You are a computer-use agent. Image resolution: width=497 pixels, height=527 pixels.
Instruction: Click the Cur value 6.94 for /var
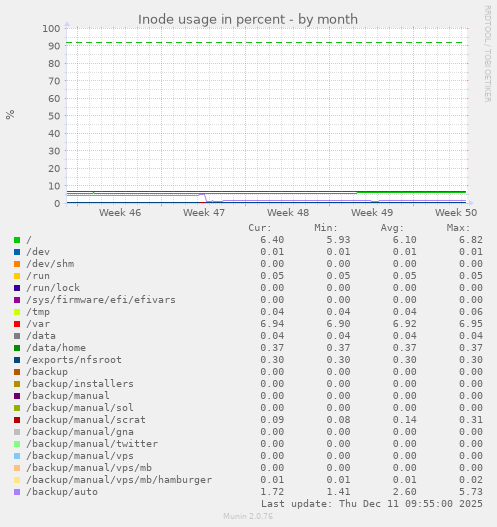272,324
